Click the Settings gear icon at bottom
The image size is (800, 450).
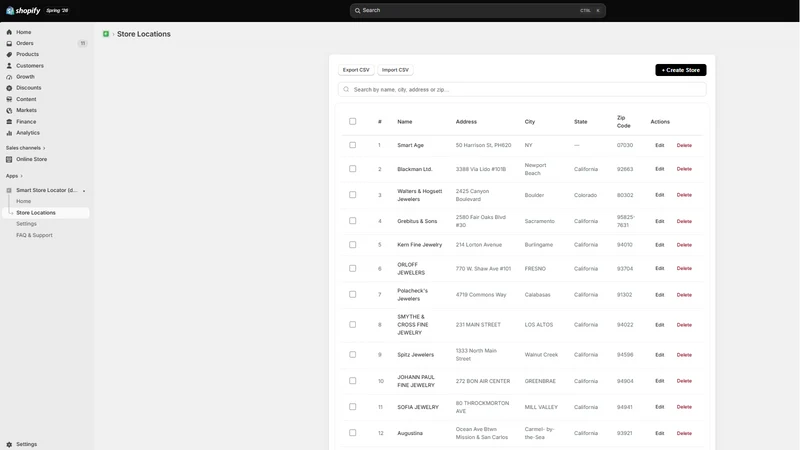tap(9, 444)
